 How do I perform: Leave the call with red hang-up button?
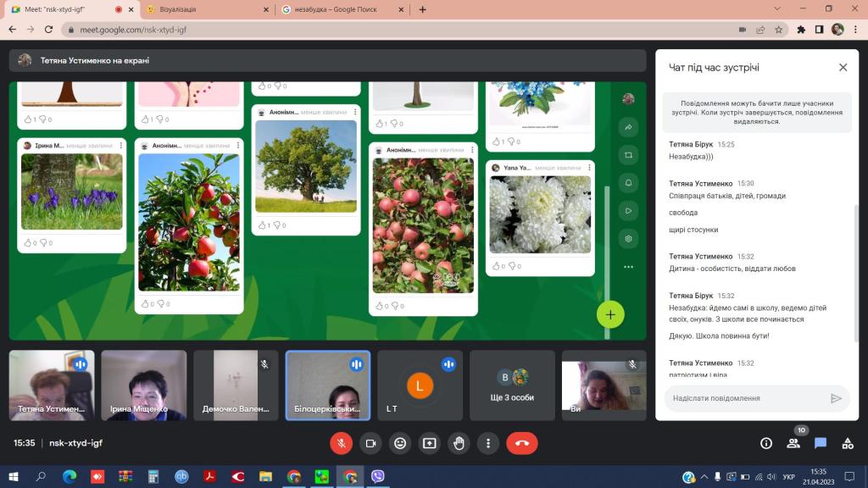click(521, 443)
